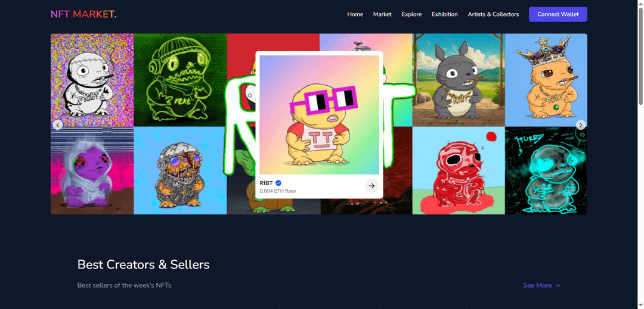Click the See More arrow icon

pyautogui.click(x=558, y=285)
